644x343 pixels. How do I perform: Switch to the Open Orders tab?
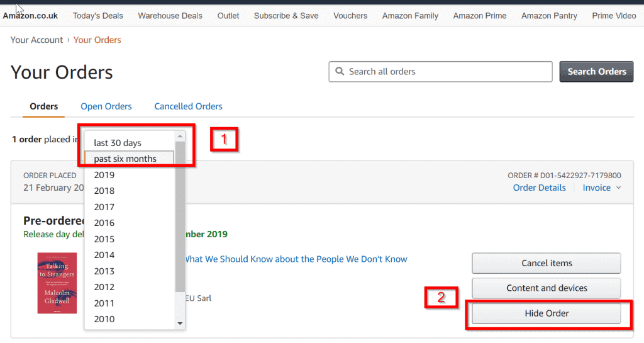click(106, 106)
